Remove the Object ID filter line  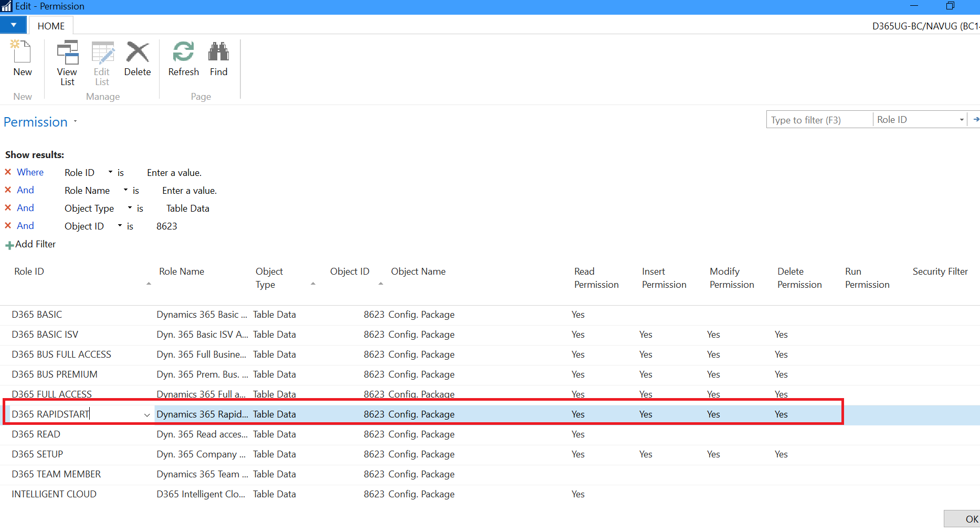(8, 226)
